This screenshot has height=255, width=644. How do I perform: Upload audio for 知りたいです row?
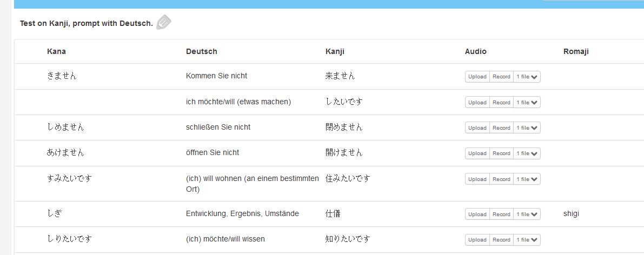coord(477,240)
